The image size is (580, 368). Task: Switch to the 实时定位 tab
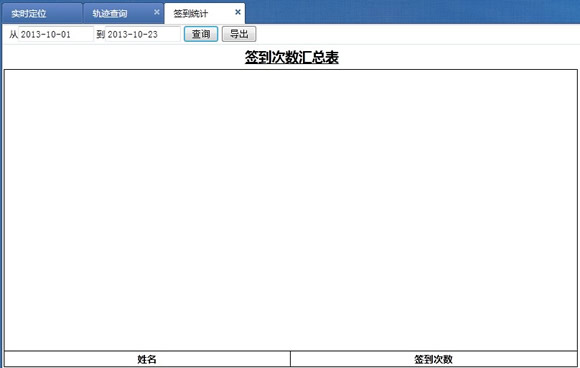(x=42, y=13)
